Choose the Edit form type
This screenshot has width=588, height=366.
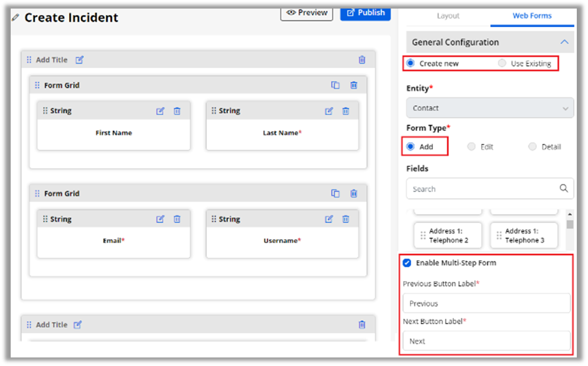pos(471,146)
